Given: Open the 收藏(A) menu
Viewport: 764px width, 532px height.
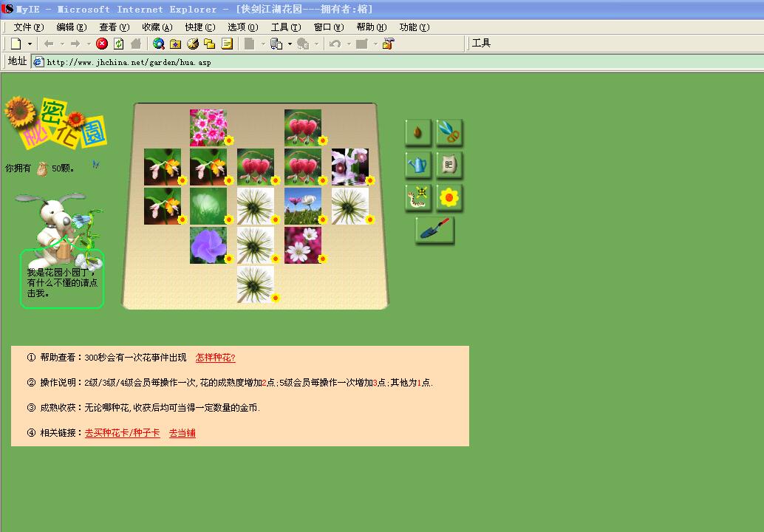Looking at the screenshot, I should point(157,27).
